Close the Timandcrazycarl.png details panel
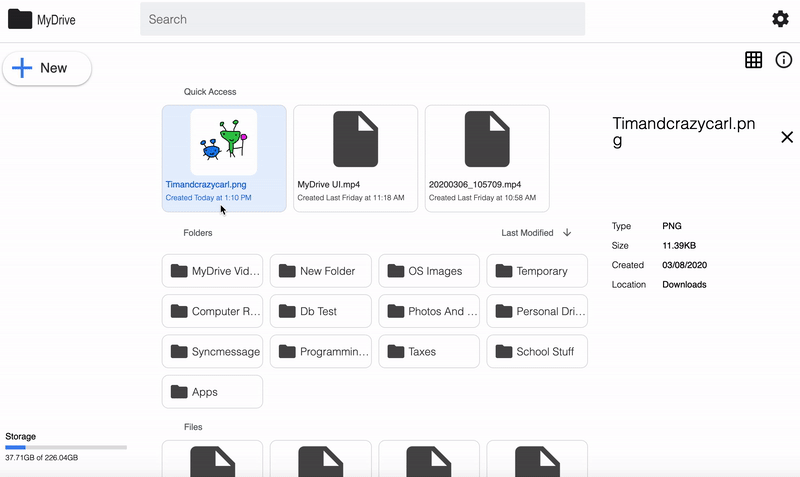800x477 pixels. (787, 137)
